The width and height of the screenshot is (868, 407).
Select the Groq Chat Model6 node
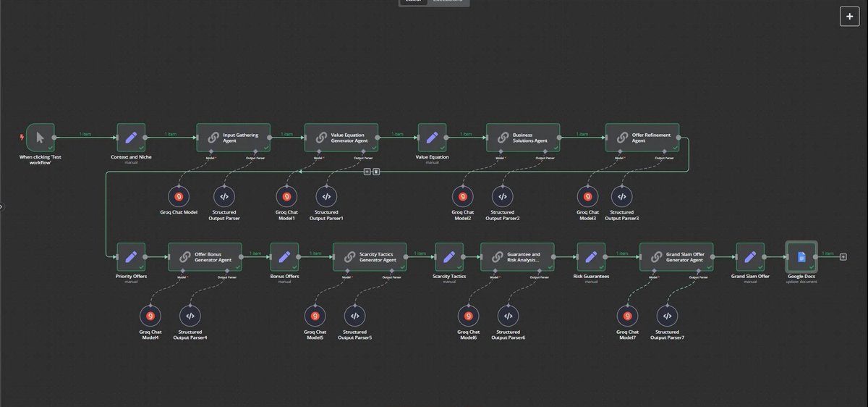coord(468,316)
